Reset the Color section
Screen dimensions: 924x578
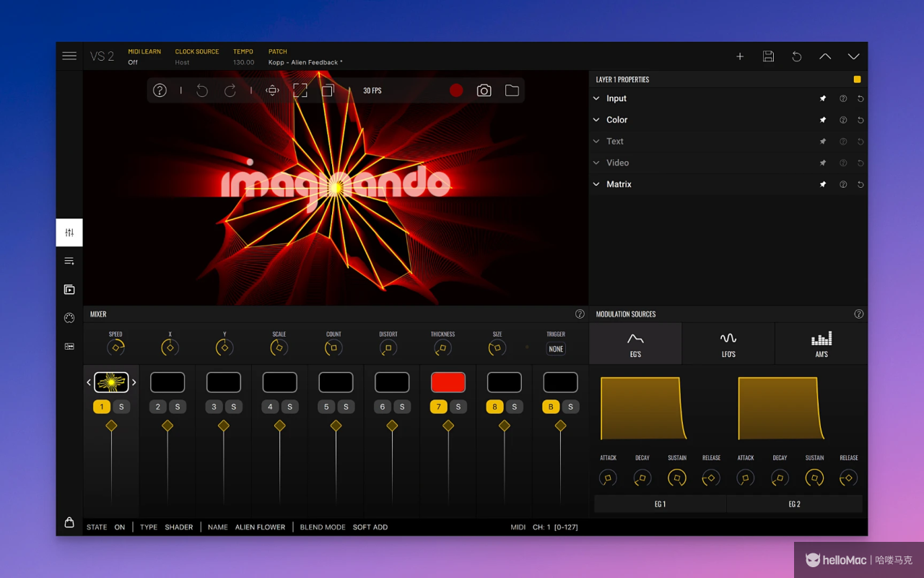860,121
